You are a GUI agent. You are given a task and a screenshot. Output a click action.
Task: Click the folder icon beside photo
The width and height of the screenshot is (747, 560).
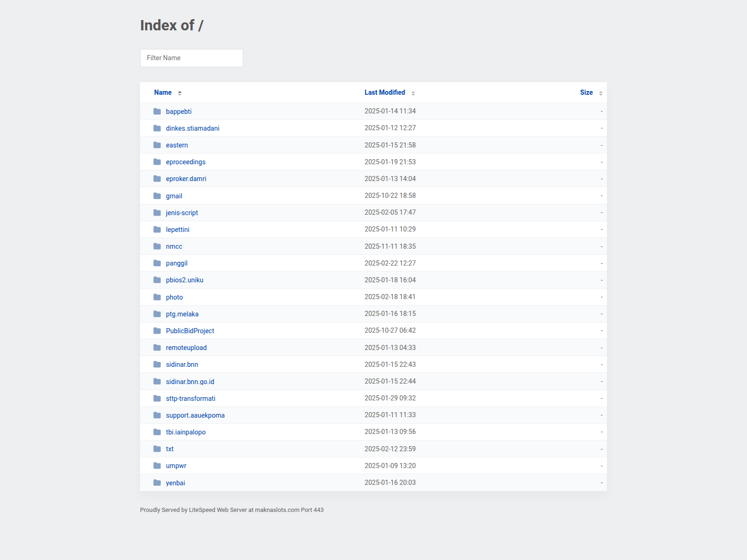pos(157,297)
